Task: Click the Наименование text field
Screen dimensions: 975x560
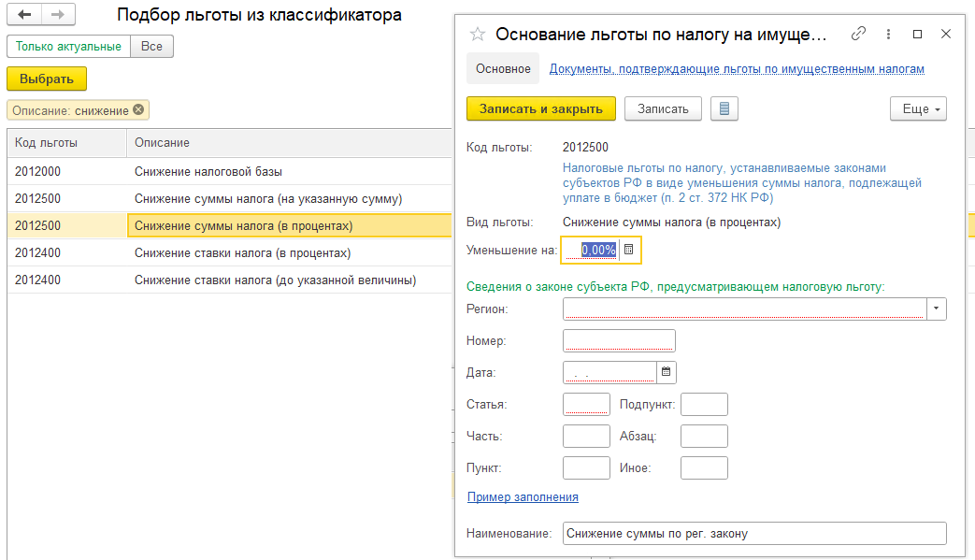Action: click(754, 533)
